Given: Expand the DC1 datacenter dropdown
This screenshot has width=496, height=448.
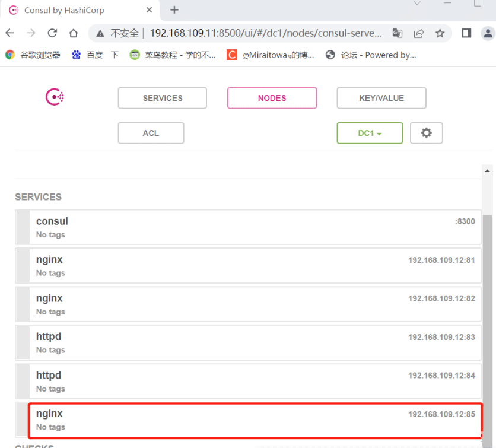Looking at the screenshot, I should [x=370, y=133].
